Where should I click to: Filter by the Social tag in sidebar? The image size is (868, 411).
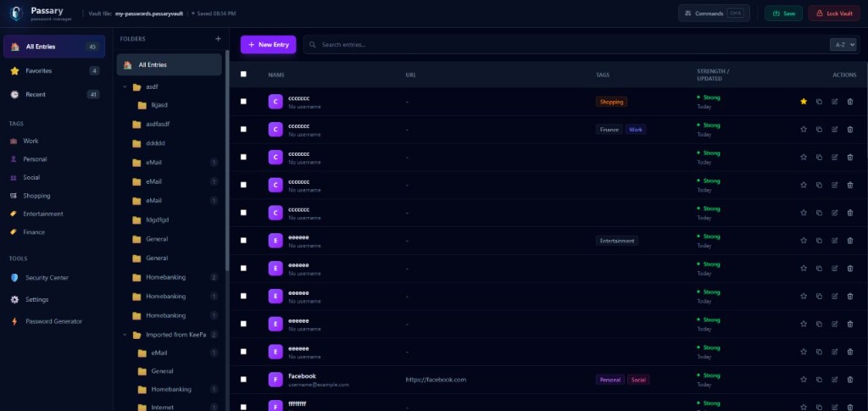[x=31, y=178]
